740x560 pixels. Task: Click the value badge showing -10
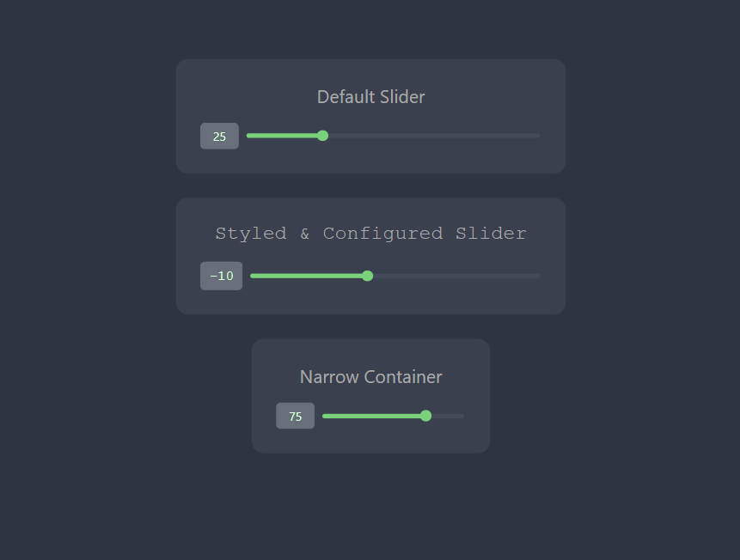click(x=221, y=276)
